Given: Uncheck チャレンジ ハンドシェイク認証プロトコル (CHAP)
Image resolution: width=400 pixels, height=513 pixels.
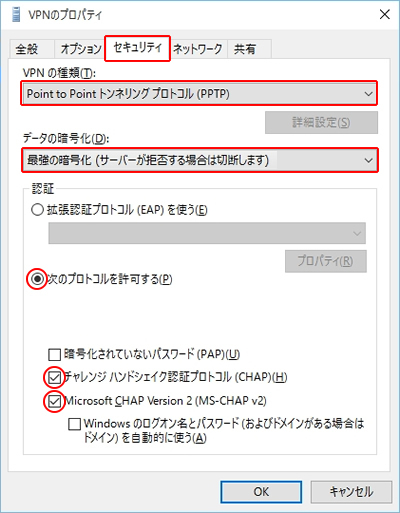Looking at the screenshot, I should [54, 378].
